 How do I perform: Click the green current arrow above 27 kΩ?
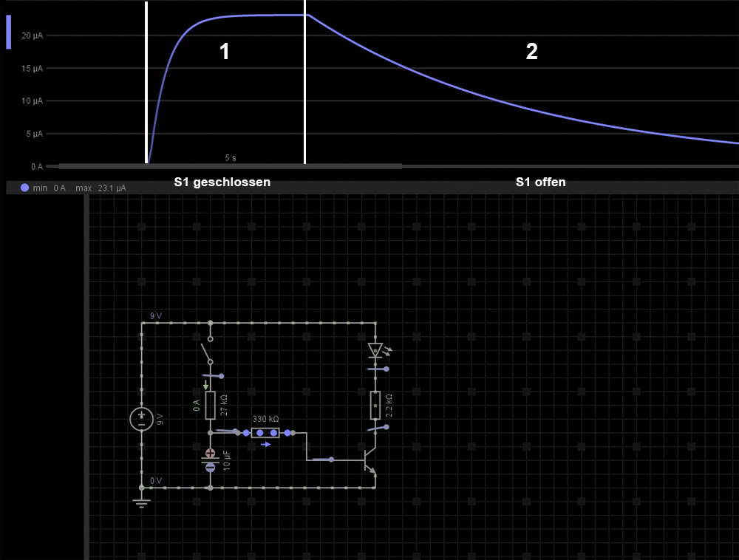pyautogui.click(x=206, y=385)
